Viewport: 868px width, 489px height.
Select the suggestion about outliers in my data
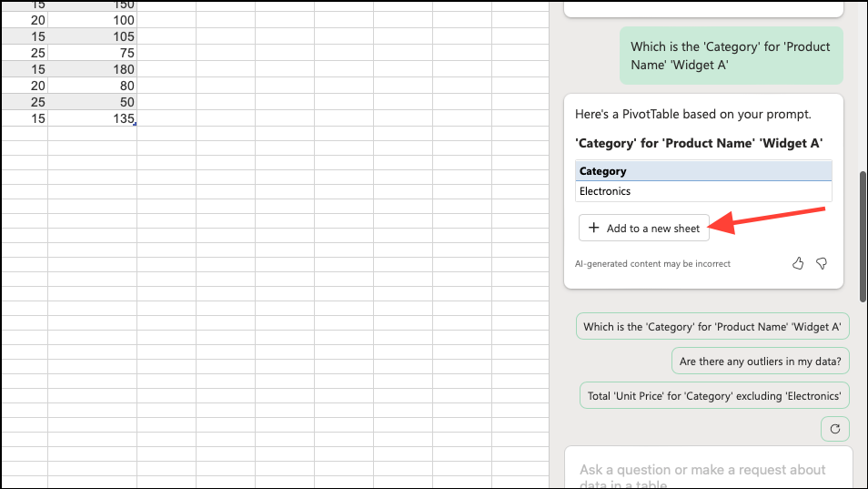pos(760,362)
